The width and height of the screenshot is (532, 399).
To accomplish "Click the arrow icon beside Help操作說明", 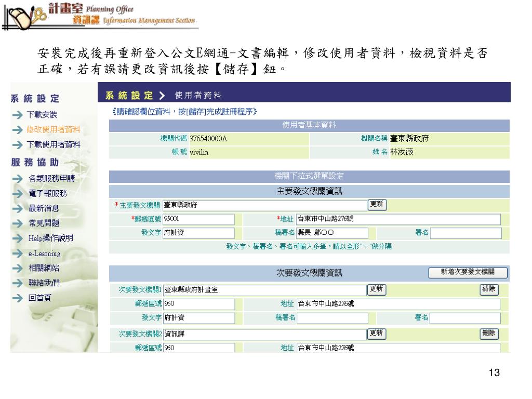I will 17,238.
